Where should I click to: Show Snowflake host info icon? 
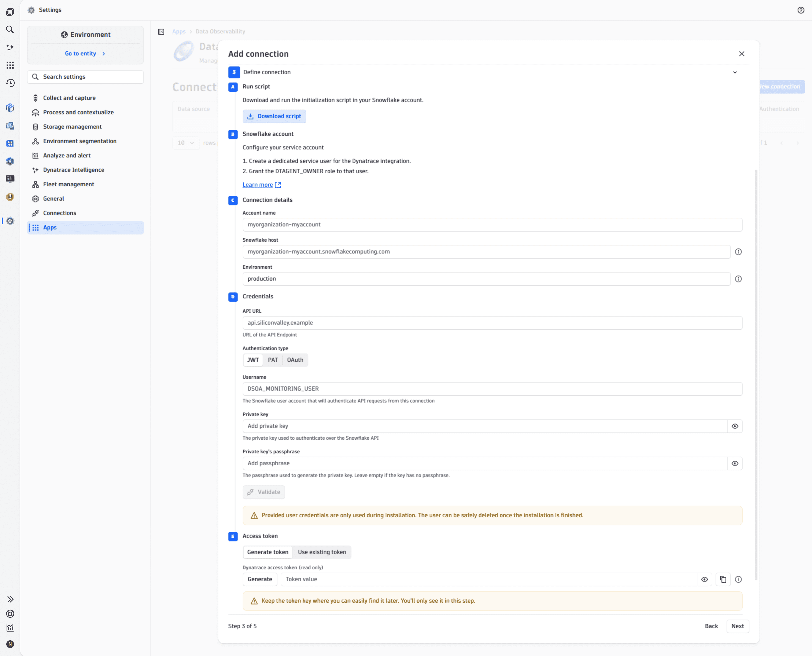(x=738, y=252)
